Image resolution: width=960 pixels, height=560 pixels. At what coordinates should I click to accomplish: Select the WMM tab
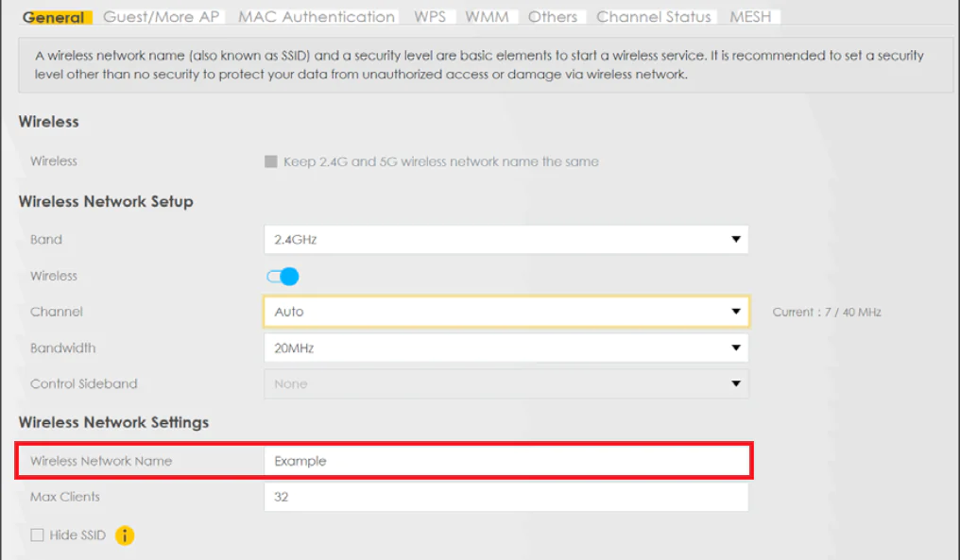tap(487, 17)
